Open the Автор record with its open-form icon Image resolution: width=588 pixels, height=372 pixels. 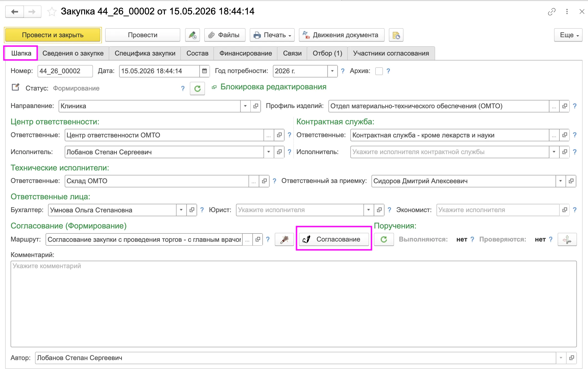[571, 358]
